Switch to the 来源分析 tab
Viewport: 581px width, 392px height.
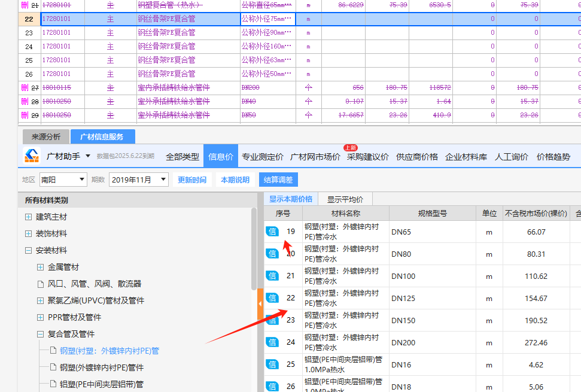tap(46, 136)
